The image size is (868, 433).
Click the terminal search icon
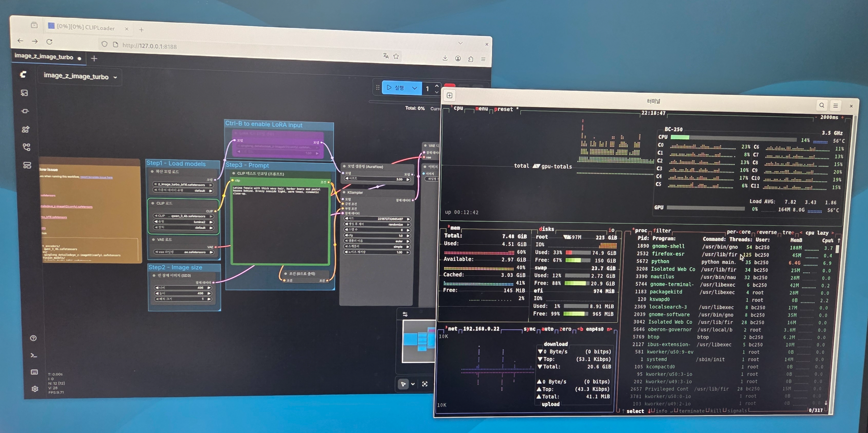pyautogui.click(x=822, y=105)
